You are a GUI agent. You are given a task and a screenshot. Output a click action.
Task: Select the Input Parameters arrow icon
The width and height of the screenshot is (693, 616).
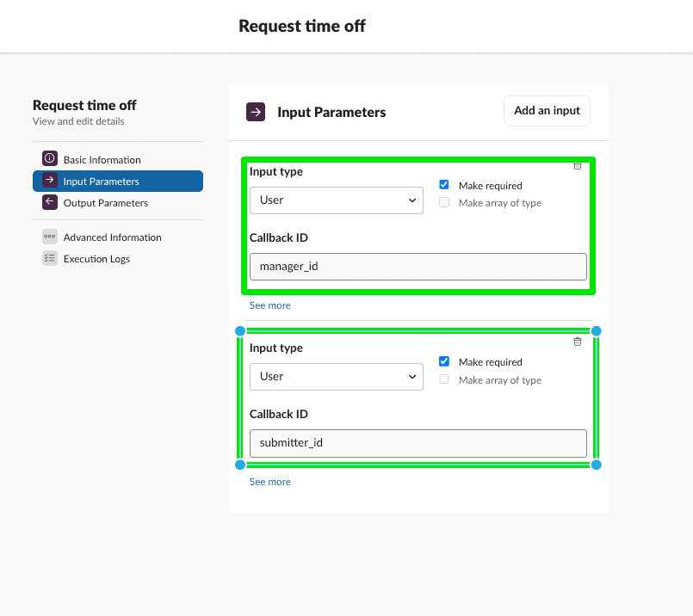[50, 181]
